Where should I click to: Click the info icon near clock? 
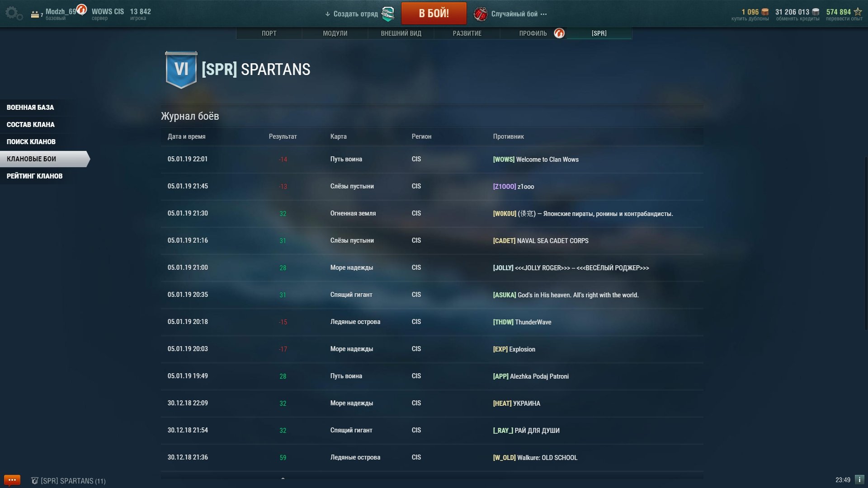(859, 479)
